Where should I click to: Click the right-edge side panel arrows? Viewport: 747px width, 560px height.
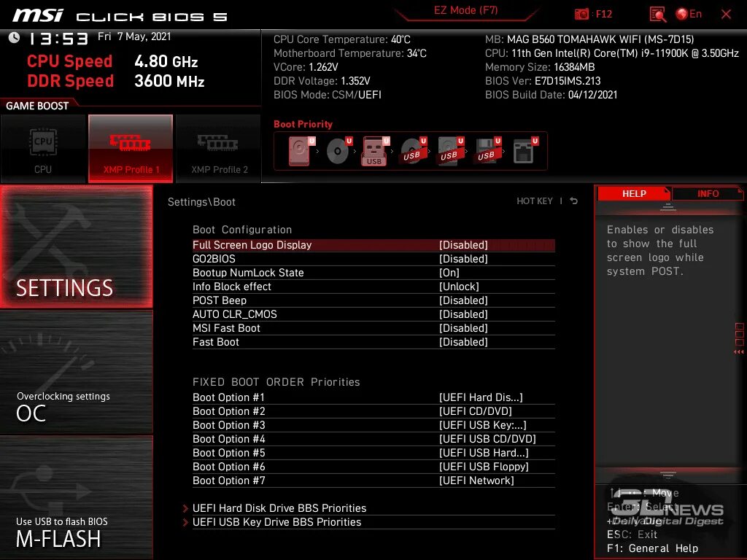click(x=739, y=352)
